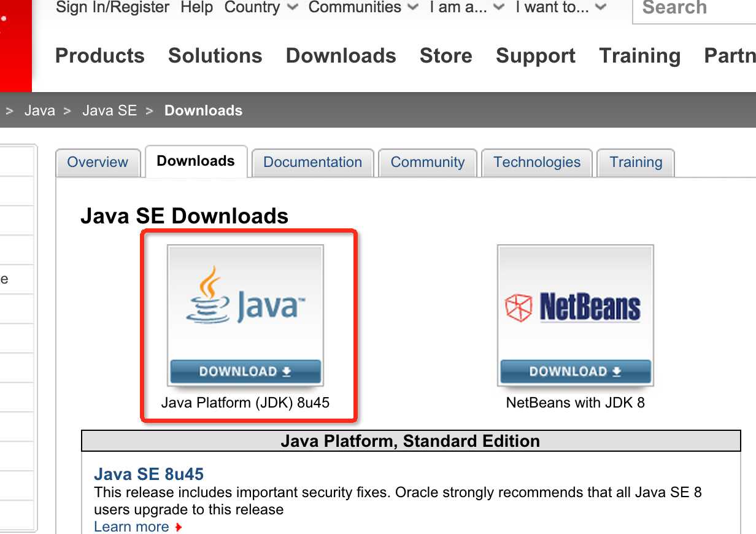Click the "Java SE Downloads" heading
The width and height of the screenshot is (756, 534).
tap(185, 216)
